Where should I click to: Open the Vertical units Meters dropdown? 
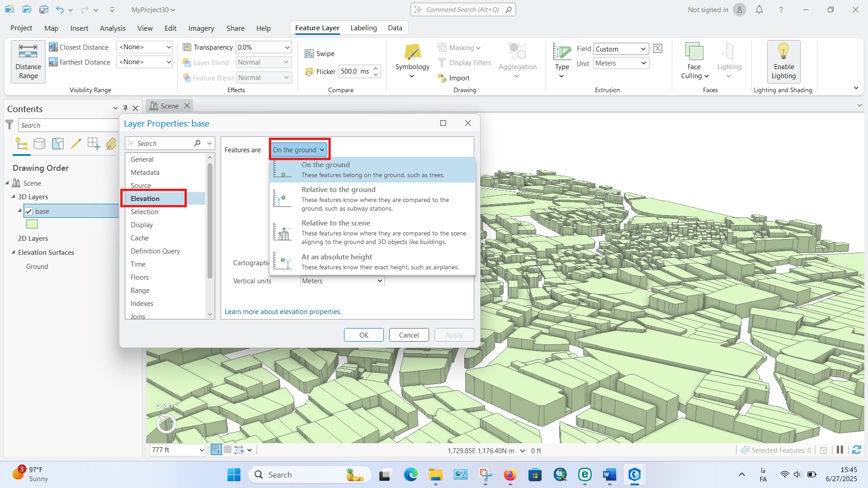[342, 281]
